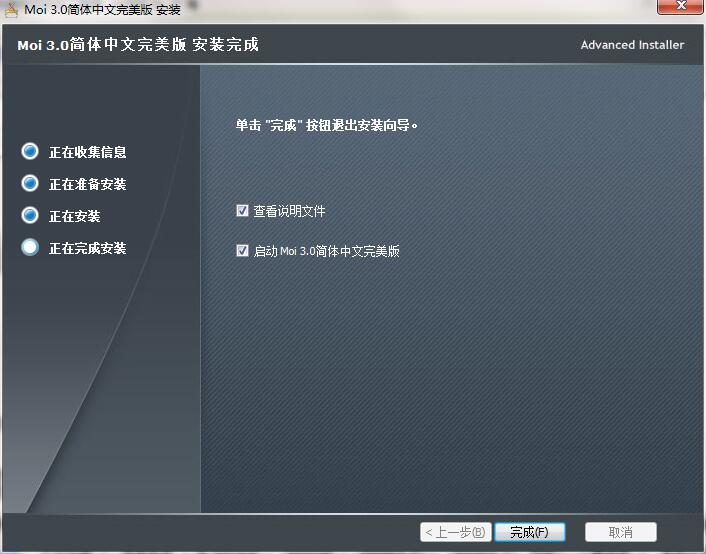Click the 正在准备安装 step label
This screenshot has height=554, width=706.
pos(88,184)
